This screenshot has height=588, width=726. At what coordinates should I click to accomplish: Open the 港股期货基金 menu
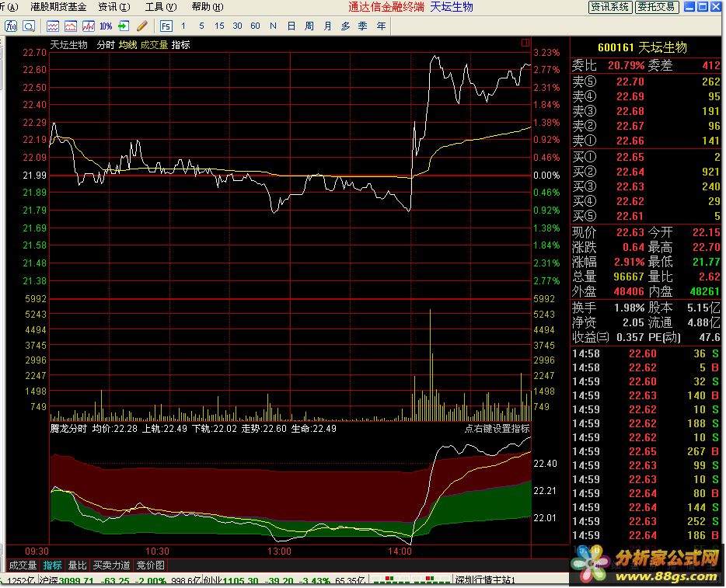58,7
